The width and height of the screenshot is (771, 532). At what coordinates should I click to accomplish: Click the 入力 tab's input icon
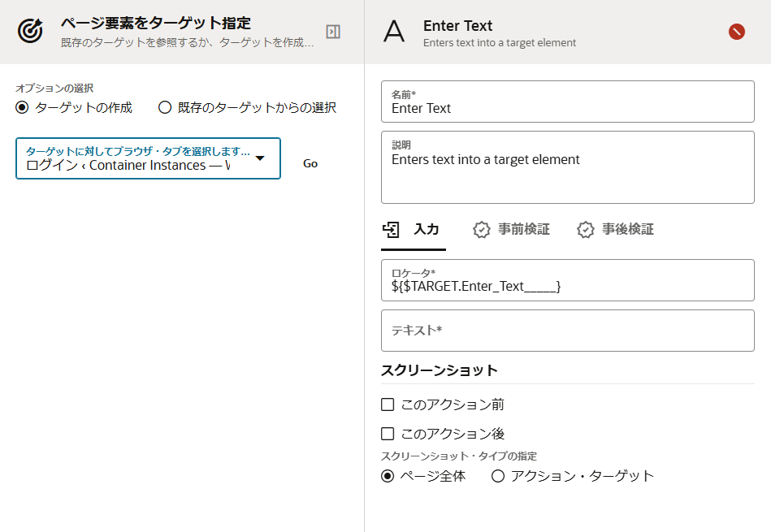pyautogui.click(x=392, y=230)
